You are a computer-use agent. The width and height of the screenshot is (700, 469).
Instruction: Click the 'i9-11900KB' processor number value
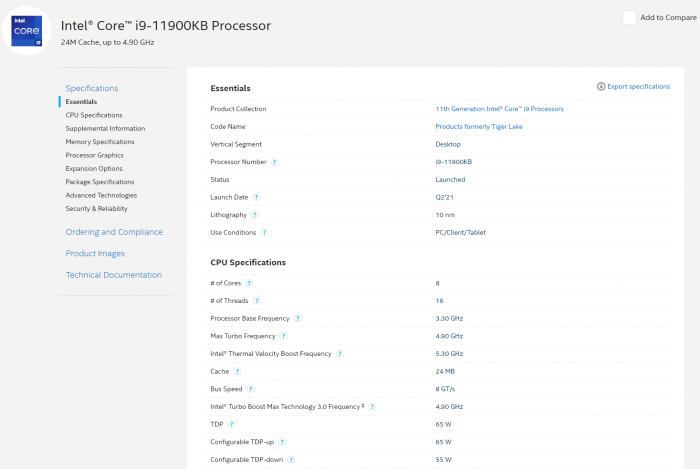[x=454, y=162]
